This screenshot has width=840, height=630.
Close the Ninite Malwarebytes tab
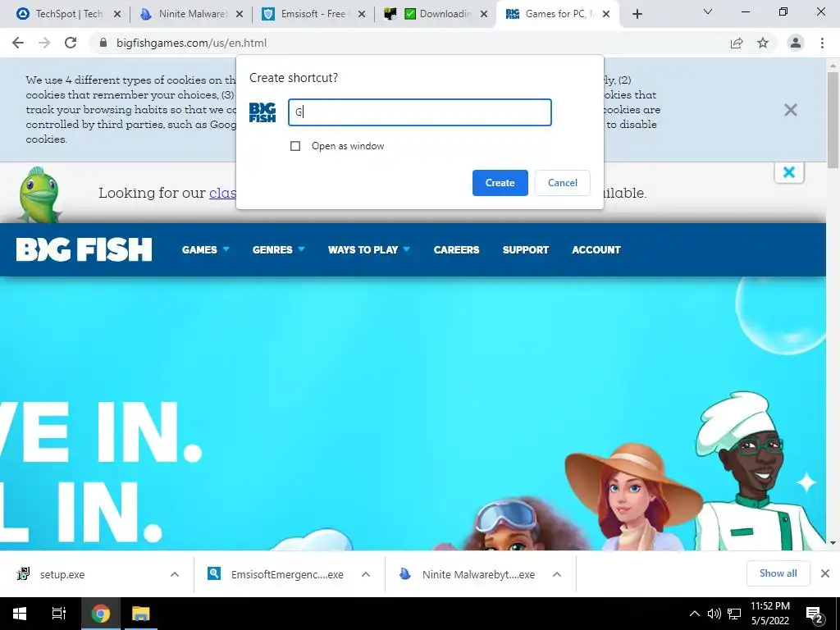[240, 14]
